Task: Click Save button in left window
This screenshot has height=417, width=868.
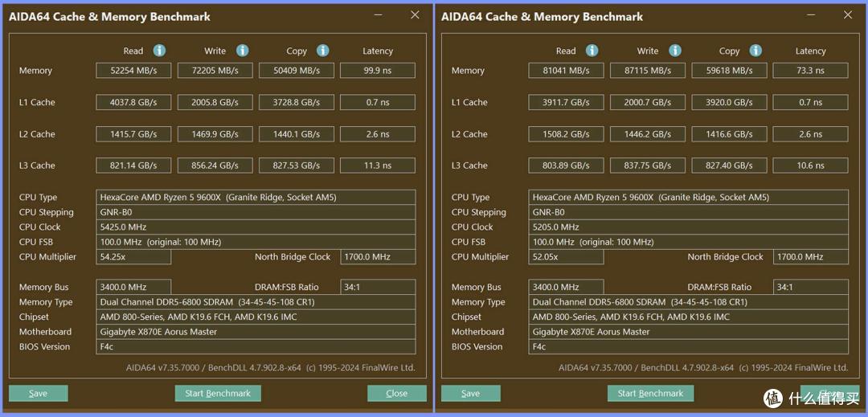Action: pyautogui.click(x=39, y=393)
